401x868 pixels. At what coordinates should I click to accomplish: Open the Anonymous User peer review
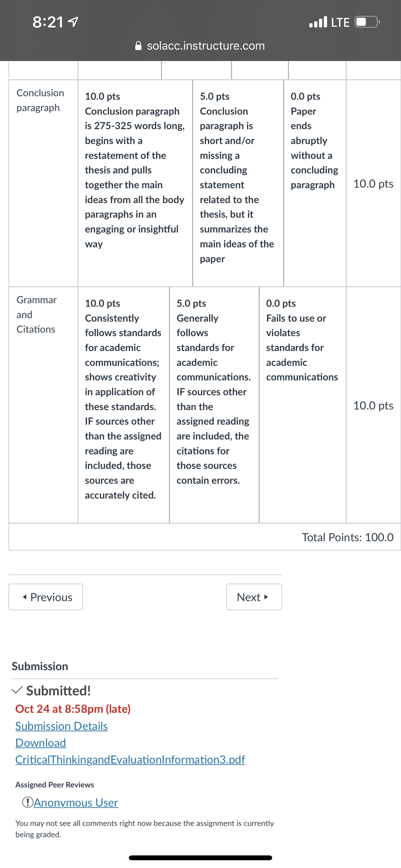click(76, 802)
